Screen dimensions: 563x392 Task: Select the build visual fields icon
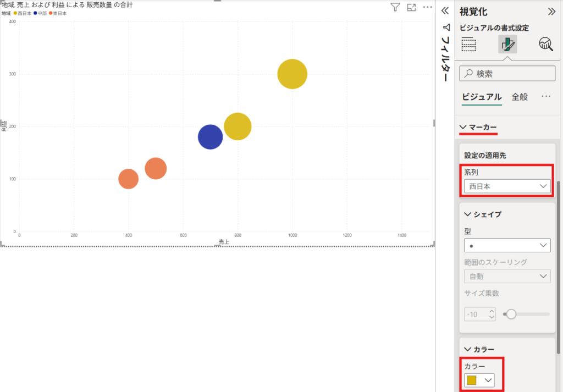[468, 44]
